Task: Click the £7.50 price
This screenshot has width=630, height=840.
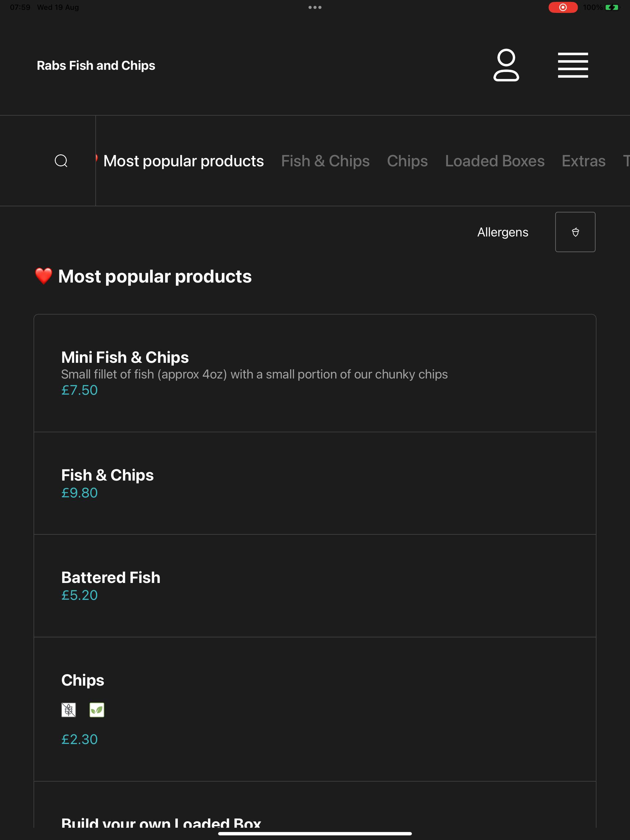Action: coord(79,390)
